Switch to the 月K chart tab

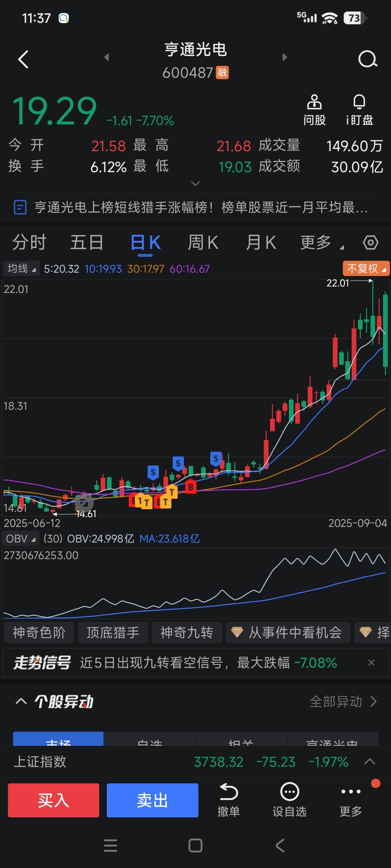click(261, 242)
